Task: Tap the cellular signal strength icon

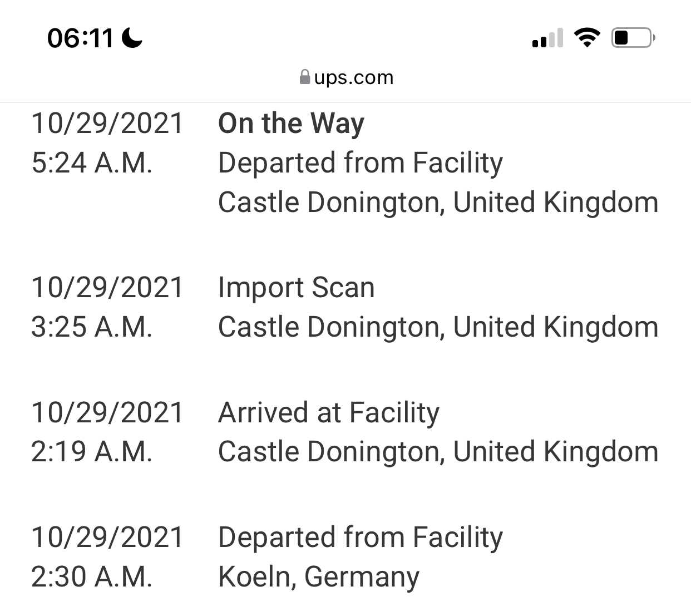Action: click(x=547, y=38)
